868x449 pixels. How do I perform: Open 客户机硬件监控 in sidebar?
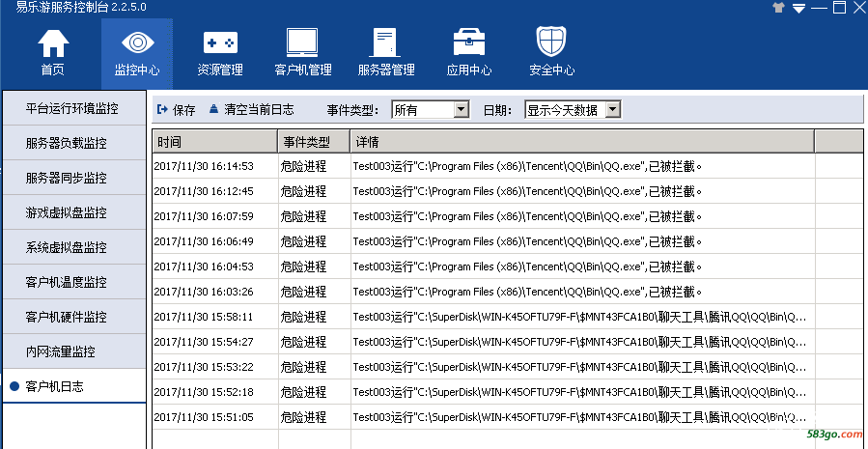[x=74, y=318]
